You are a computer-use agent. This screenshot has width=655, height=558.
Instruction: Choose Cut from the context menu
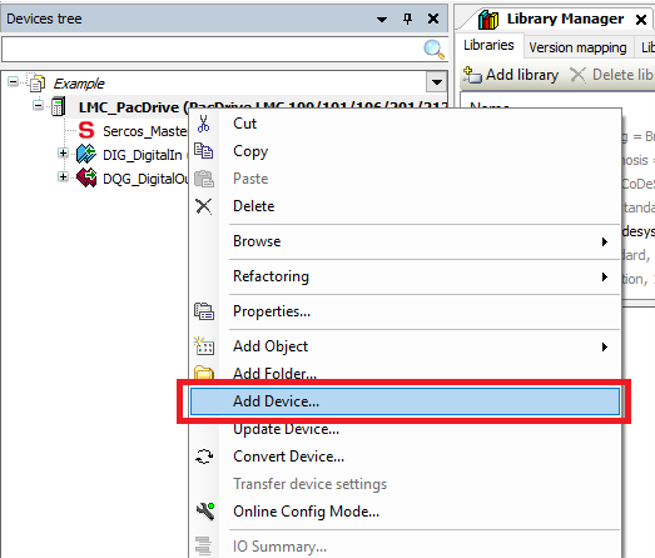[245, 123]
